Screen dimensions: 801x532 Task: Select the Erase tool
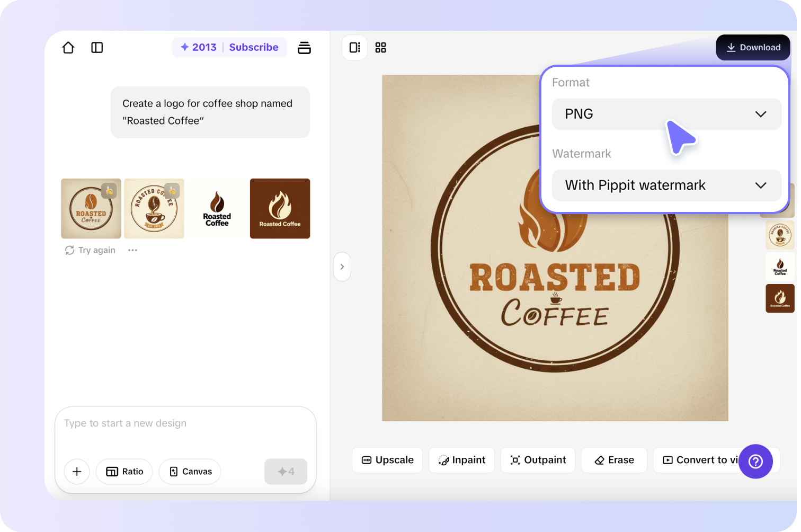613,460
